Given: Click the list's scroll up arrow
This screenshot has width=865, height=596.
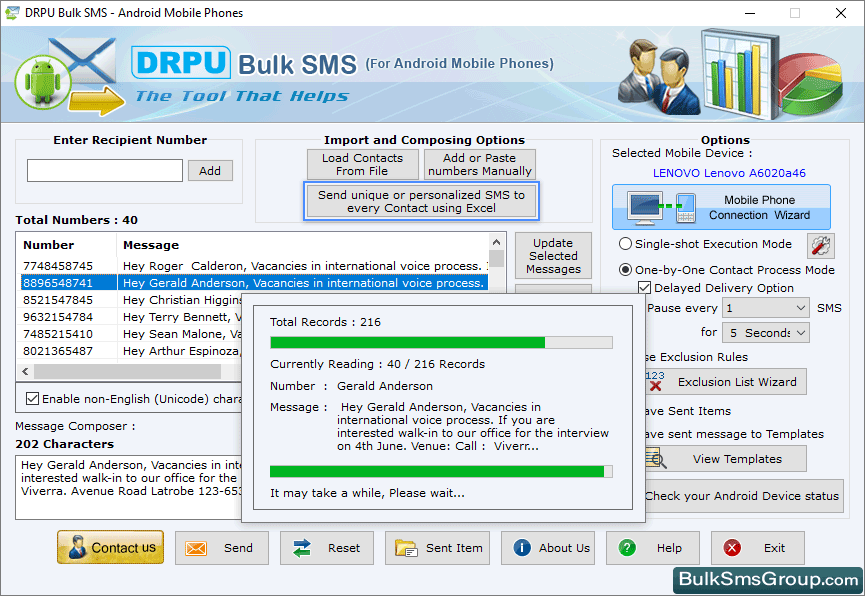Looking at the screenshot, I should pyautogui.click(x=496, y=242).
